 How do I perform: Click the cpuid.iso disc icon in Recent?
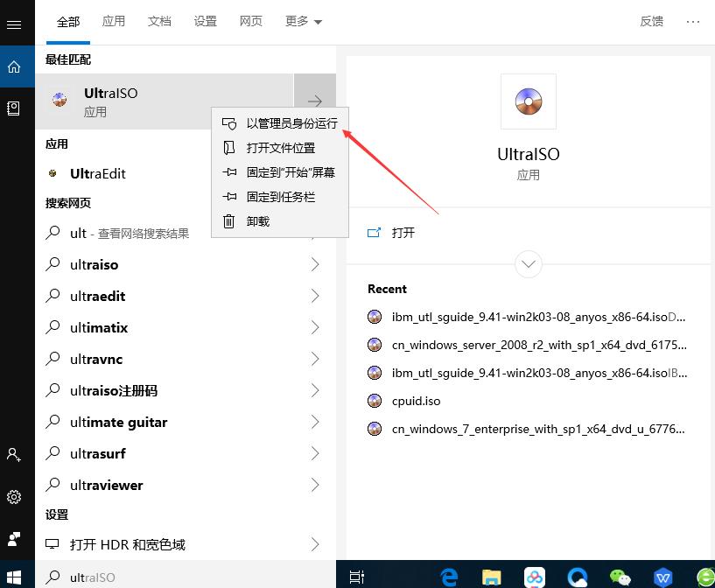coord(375,401)
